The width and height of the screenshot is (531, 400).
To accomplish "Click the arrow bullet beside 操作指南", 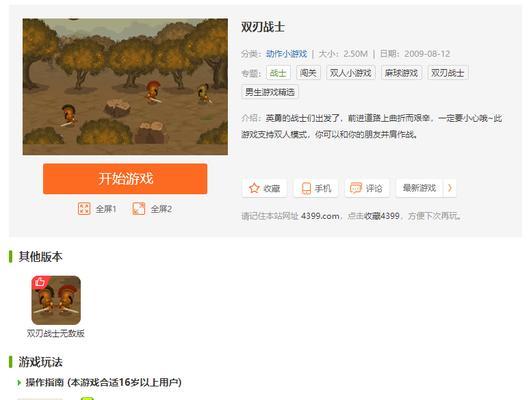I will point(19,382).
